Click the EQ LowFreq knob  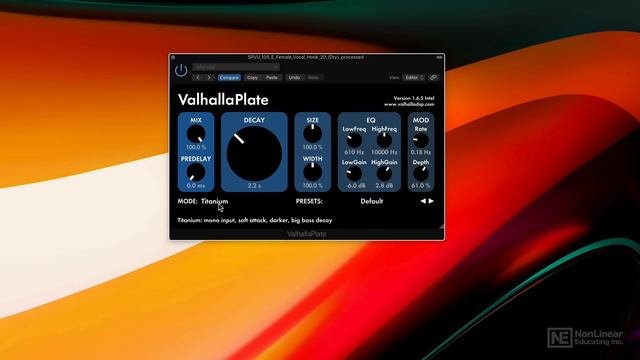[354, 140]
